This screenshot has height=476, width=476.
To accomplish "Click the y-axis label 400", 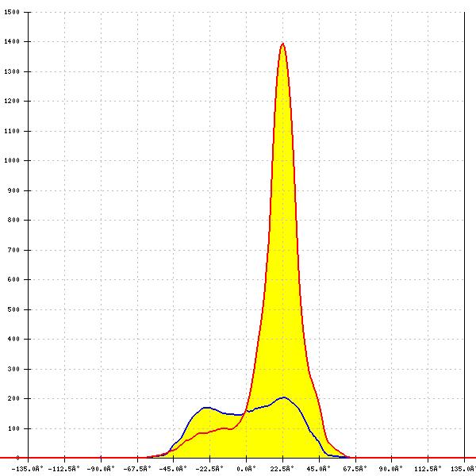I will [x=13, y=339].
